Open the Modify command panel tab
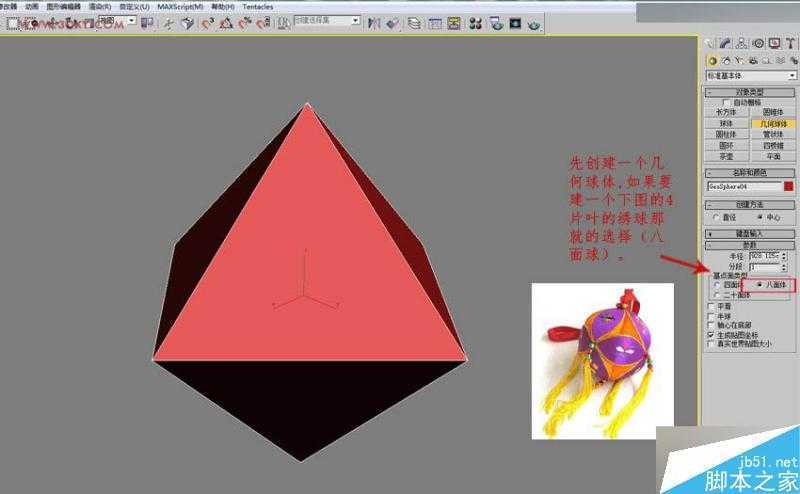Screen dimensions: 800x494 click(725, 43)
